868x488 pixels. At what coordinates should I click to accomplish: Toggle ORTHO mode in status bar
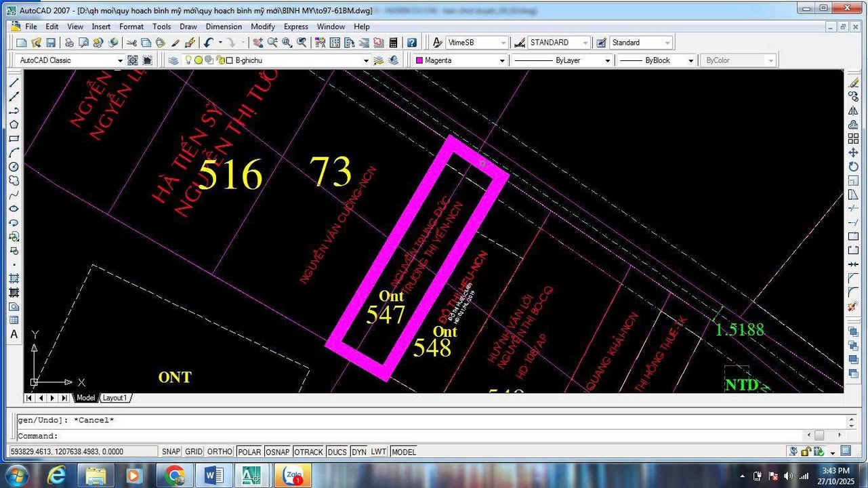pyautogui.click(x=220, y=452)
